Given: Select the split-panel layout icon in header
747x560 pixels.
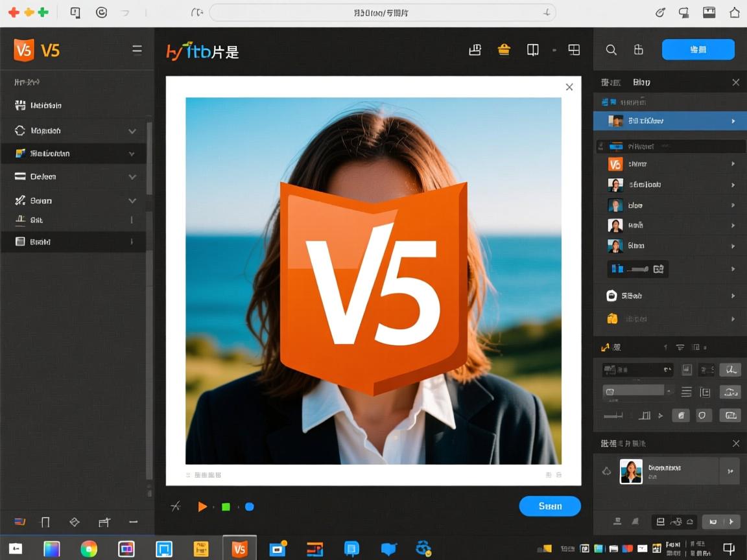Looking at the screenshot, I should pos(533,50).
